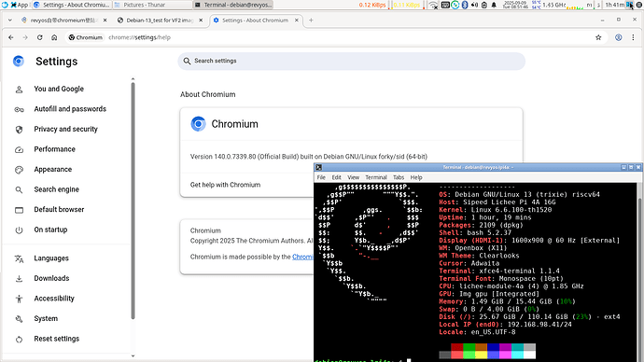Screen dimensions: 644x362
Task: Open the View menu in Terminal
Action: tap(353, 177)
